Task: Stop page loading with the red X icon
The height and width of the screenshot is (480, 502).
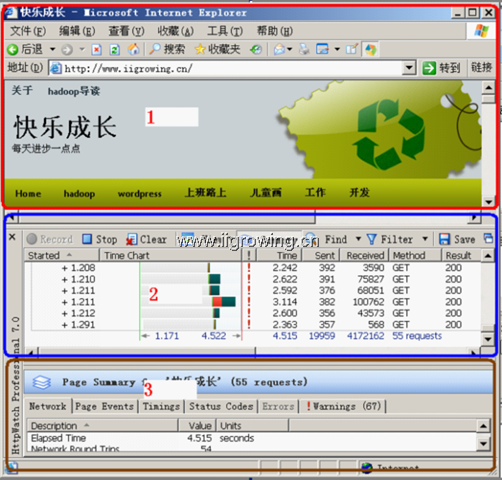Action: click(x=97, y=50)
